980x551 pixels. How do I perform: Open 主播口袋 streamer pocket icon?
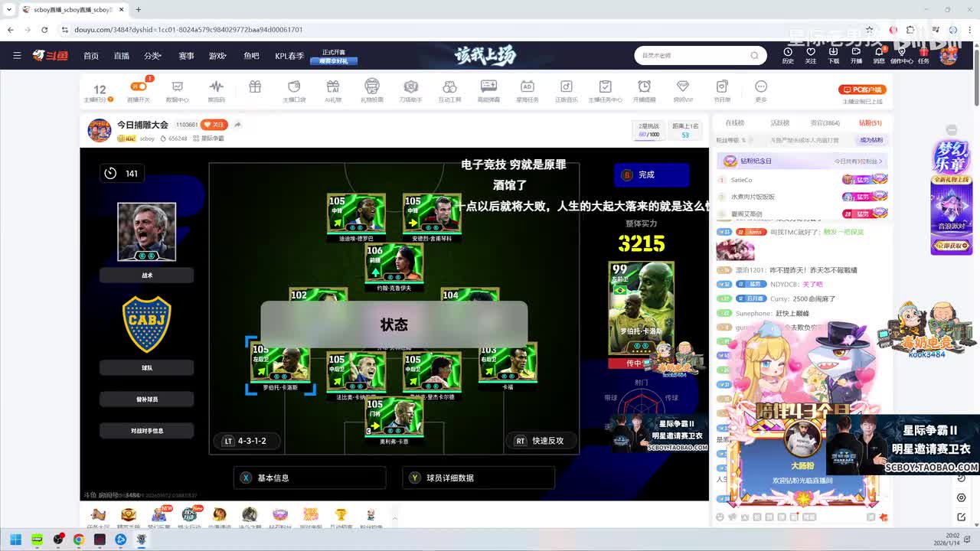point(295,91)
